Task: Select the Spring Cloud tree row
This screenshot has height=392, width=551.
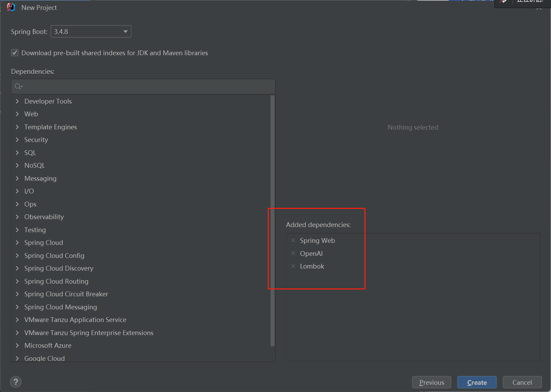Action: pyautogui.click(x=141, y=242)
